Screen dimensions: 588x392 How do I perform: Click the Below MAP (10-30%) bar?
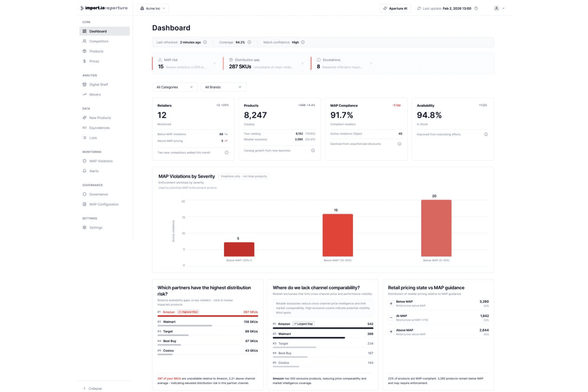click(x=338, y=235)
